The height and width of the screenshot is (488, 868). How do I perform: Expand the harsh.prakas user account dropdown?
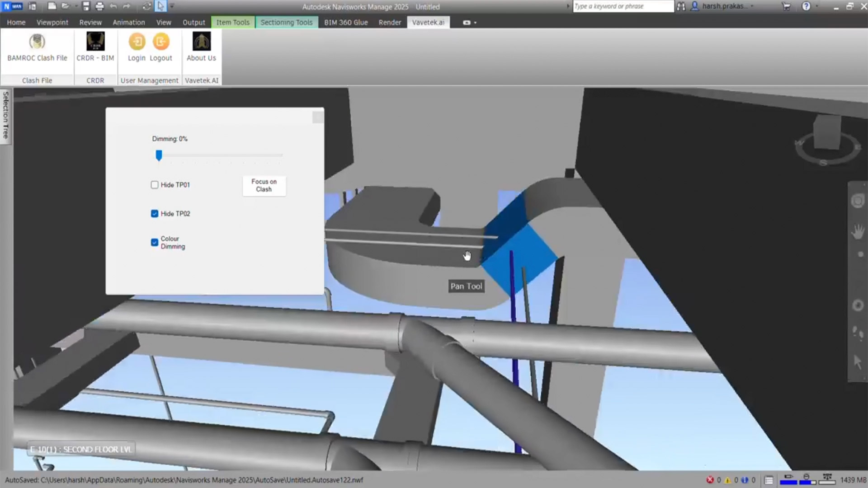pos(752,6)
